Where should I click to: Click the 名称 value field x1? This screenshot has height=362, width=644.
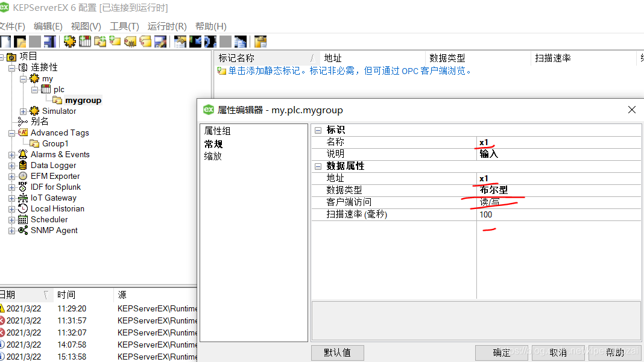click(x=558, y=142)
